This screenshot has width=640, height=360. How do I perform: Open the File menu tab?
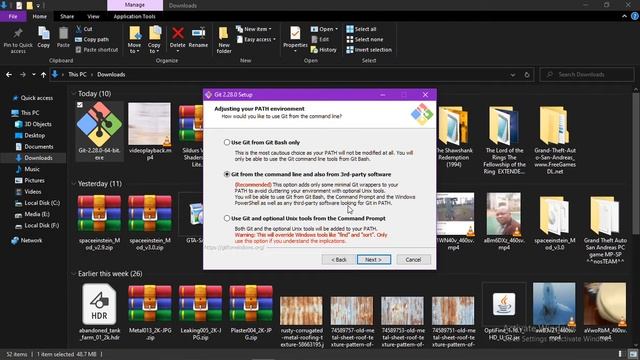pos(13,16)
